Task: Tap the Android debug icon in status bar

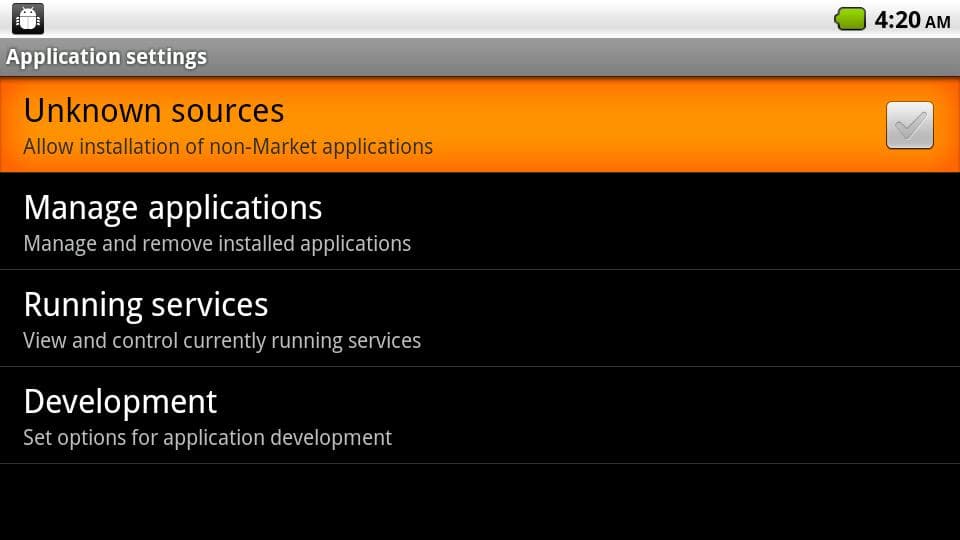Action: click(27, 19)
